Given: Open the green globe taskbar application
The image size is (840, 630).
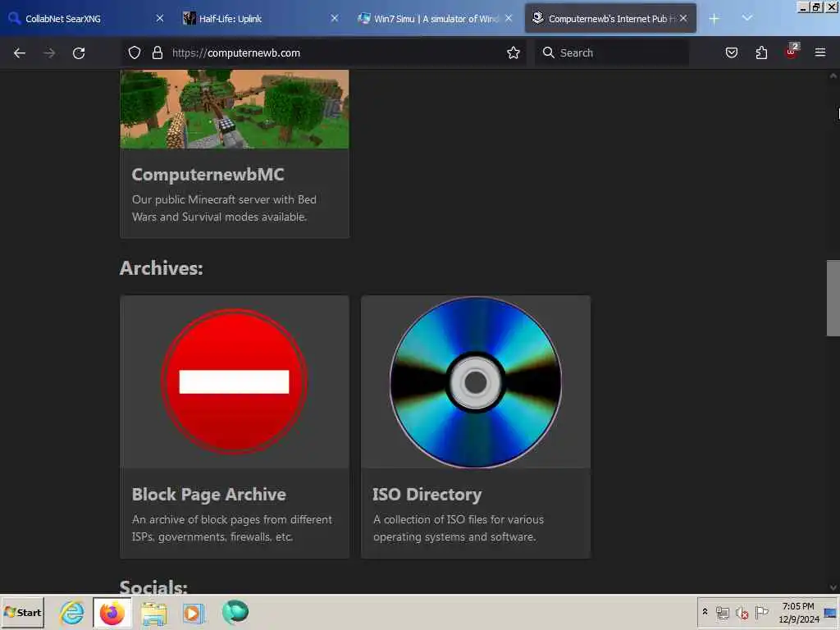Looking at the screenshot, I should 235,612.
